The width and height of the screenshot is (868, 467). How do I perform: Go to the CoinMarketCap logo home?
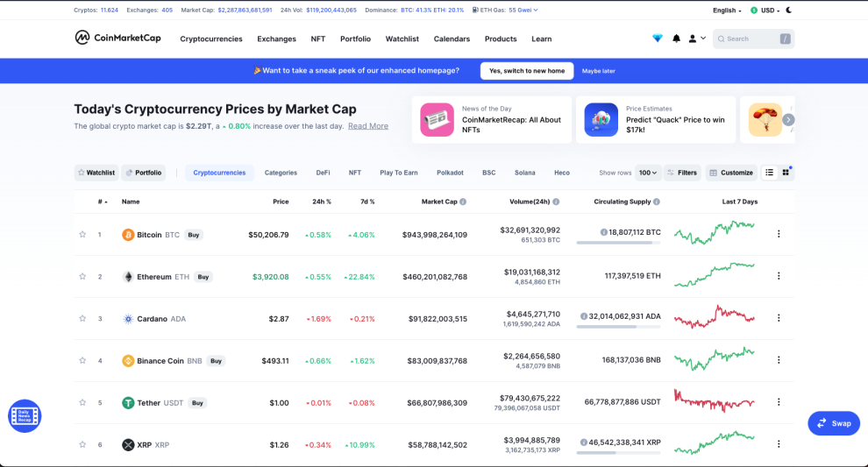coord(117,38)
